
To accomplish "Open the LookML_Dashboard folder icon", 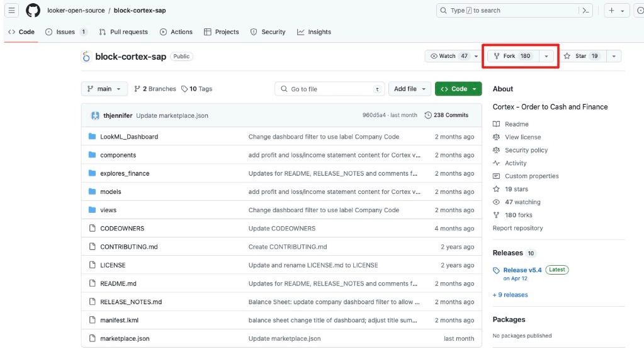I will [92, 137].
